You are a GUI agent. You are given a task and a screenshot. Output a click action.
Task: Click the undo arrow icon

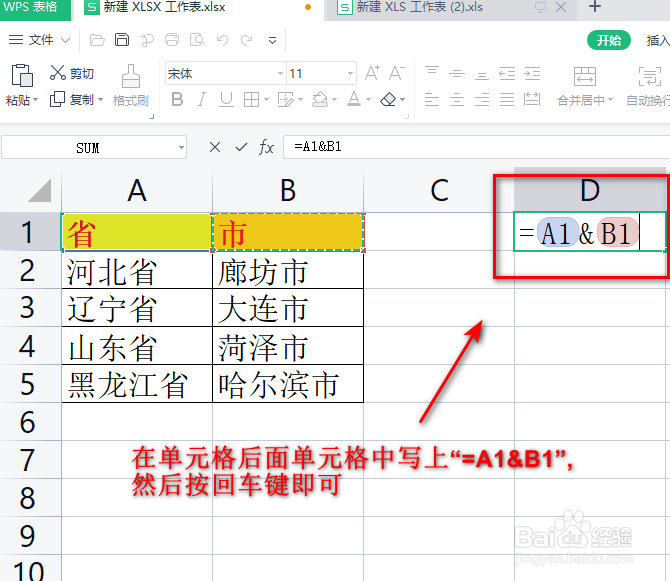(222, 40)
